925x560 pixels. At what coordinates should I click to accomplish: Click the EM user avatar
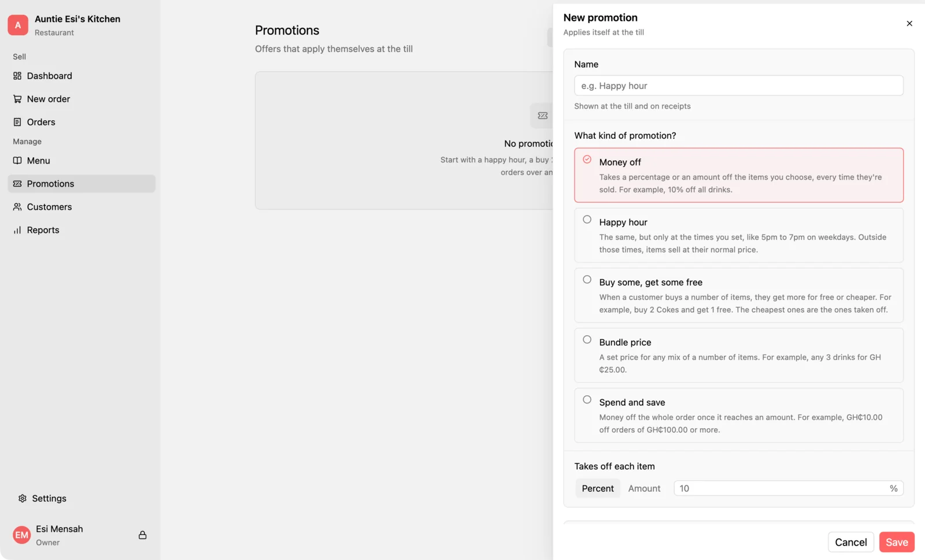(x=21, y=535)
